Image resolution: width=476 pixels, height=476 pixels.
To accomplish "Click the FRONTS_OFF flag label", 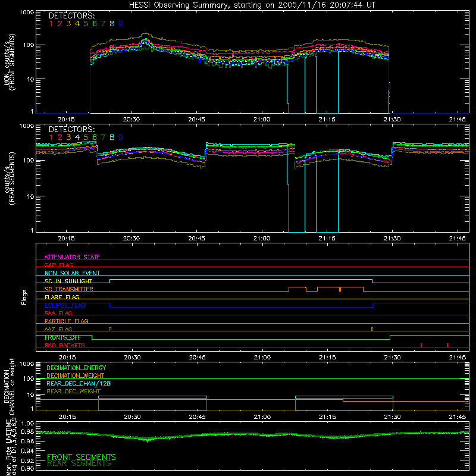I will point(62,337).
